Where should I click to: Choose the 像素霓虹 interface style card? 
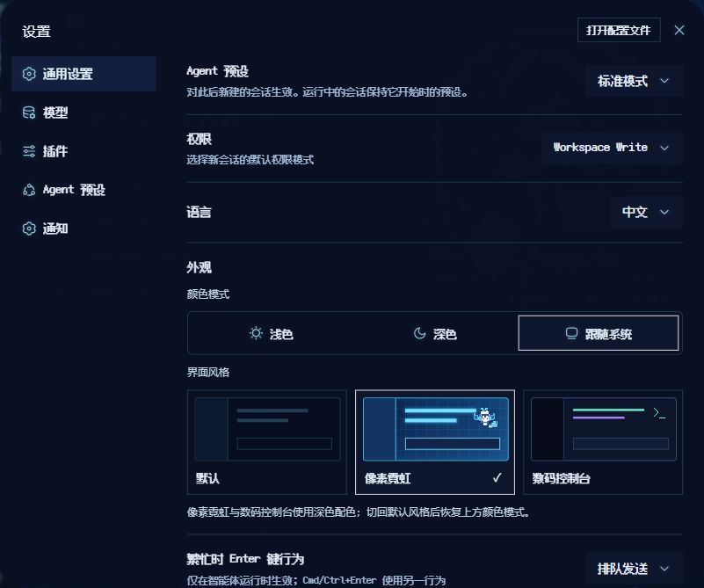click(x=435, y=442)
